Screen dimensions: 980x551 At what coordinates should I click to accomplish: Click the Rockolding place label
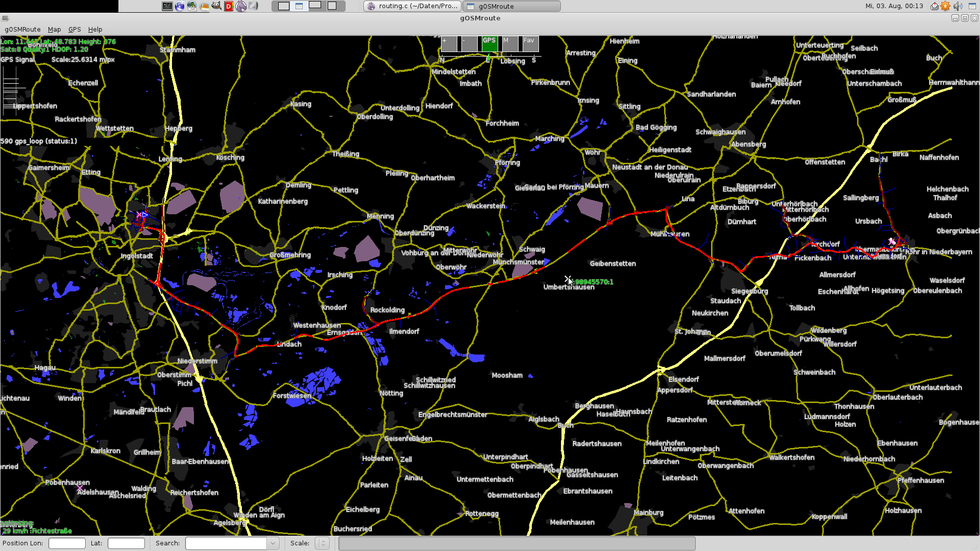pos(387,310)
